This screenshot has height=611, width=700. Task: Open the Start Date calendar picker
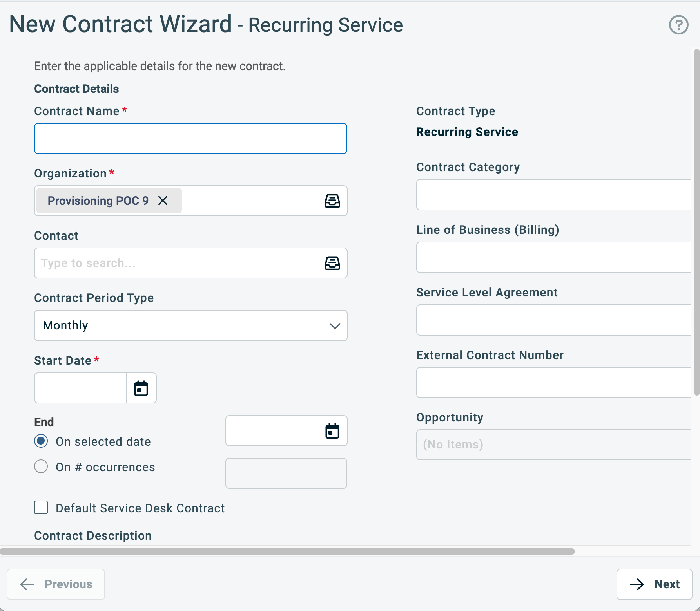tap(141, 388)
